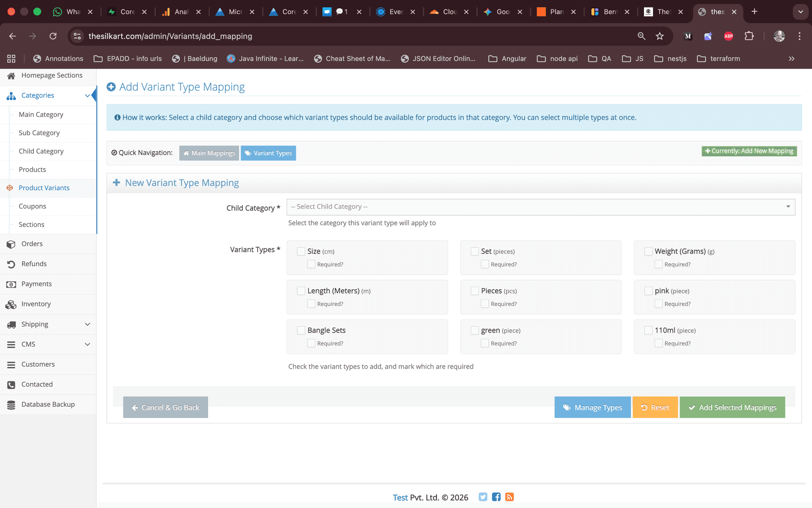Click the Shipping truck icon
812x508 pixels.
(11, 324)
